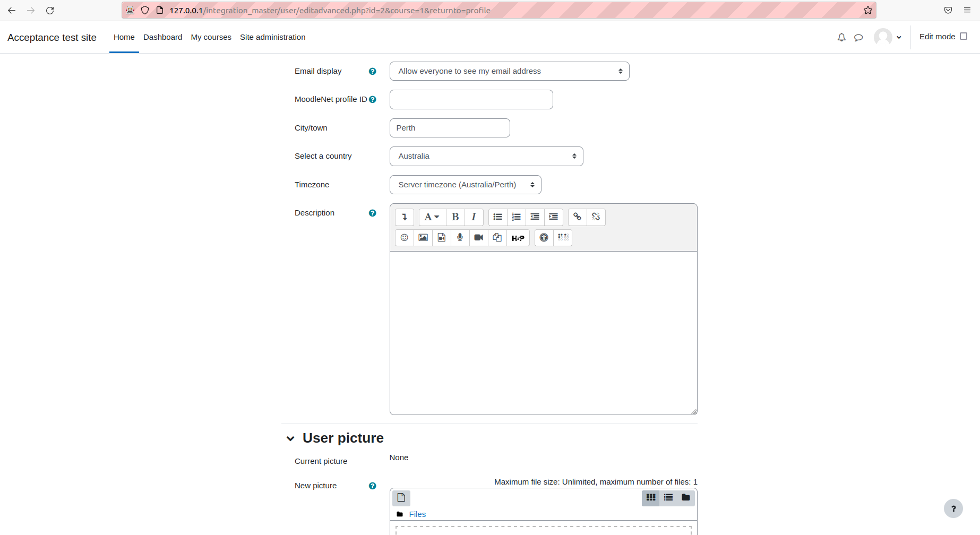Open Site administration tab
Viewport: 980px width, 535px height.
(x=273, y=37)
